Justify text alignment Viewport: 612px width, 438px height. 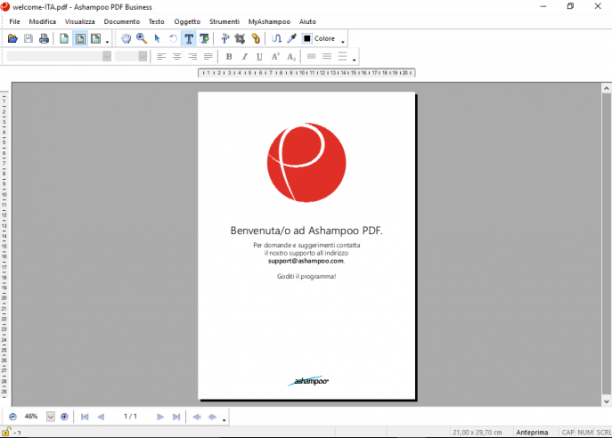tap(208, 57)
